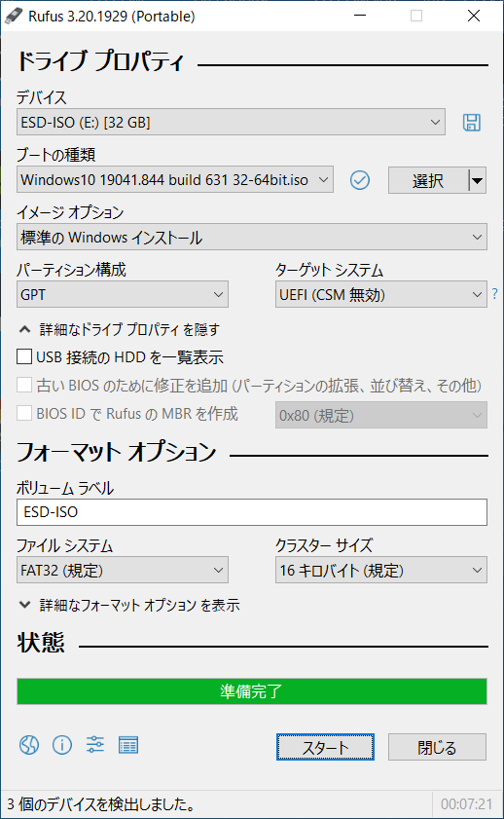Click the ドライブ プロパティ heading
This screenshot has width=504, height=819.
tap(100, 61)
